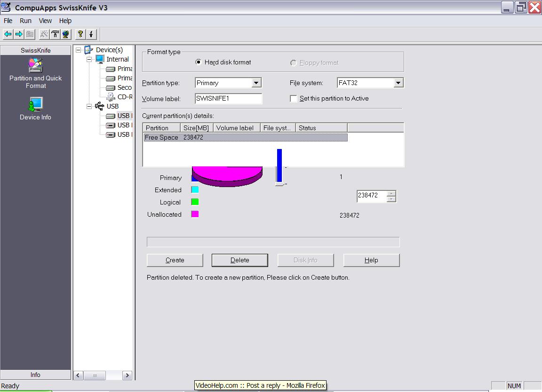This screenshot has width=542, height=392.
Task: Click the Help button below partition details
Action: [x=371, y=260]
